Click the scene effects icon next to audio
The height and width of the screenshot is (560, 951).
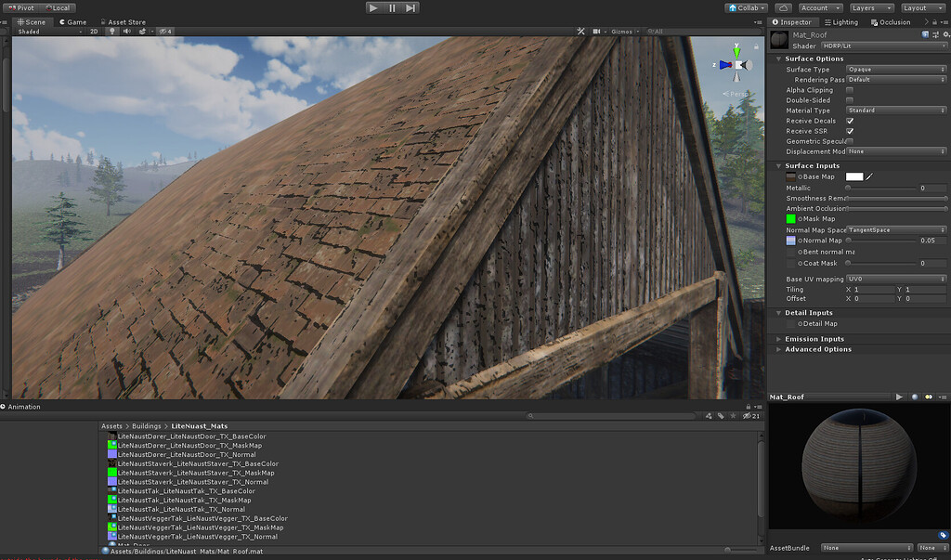click(x=142, y=31)
